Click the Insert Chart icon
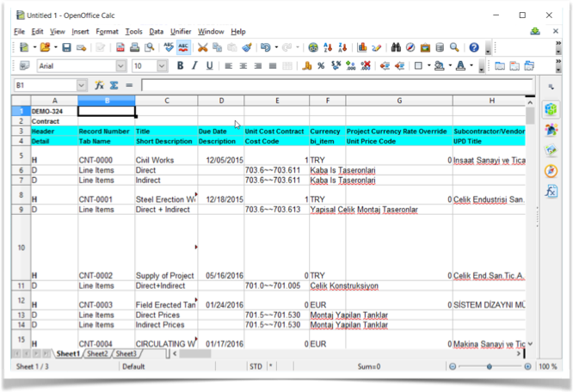The image size is (573, 392). (x=363, y=47)
